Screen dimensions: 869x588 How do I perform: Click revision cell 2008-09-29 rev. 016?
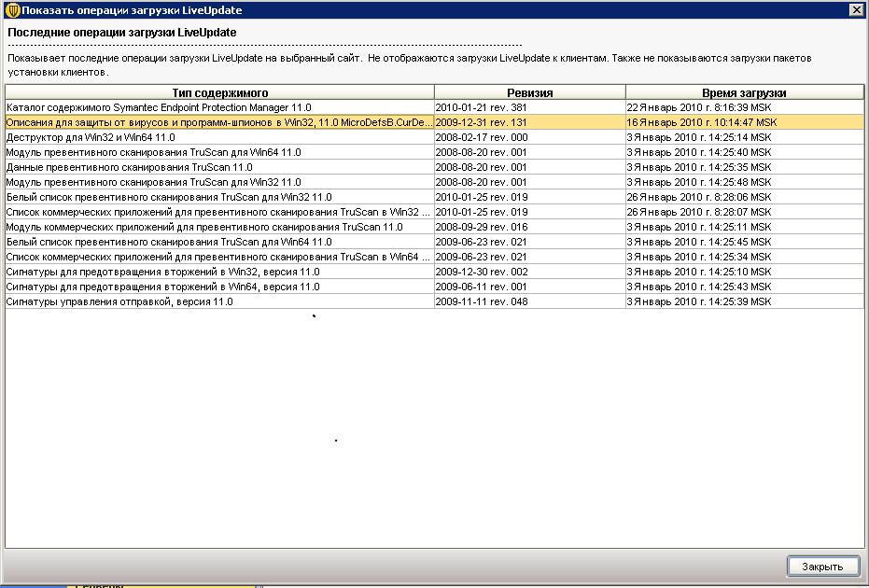pyautogui.click(x=530, y=227)
